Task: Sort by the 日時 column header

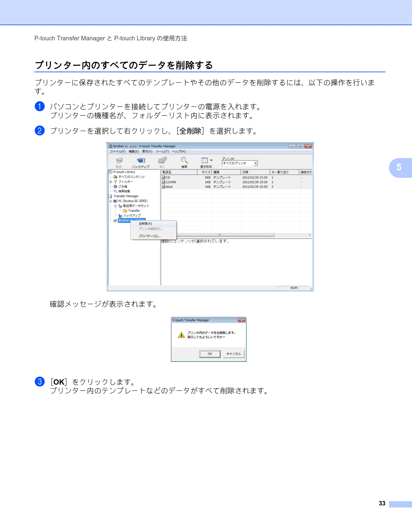Action: (x=255, y=172)
